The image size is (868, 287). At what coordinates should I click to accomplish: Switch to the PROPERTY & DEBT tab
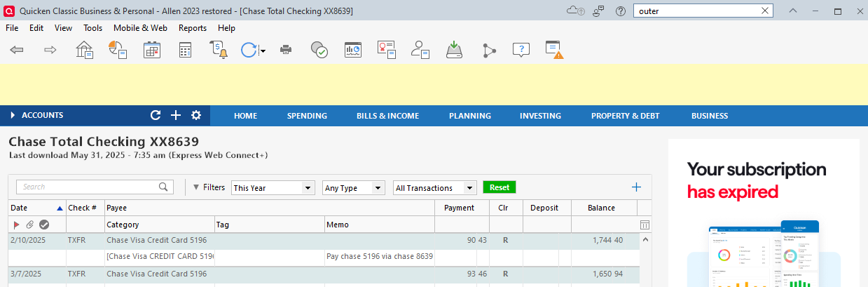tap(625, 116)
